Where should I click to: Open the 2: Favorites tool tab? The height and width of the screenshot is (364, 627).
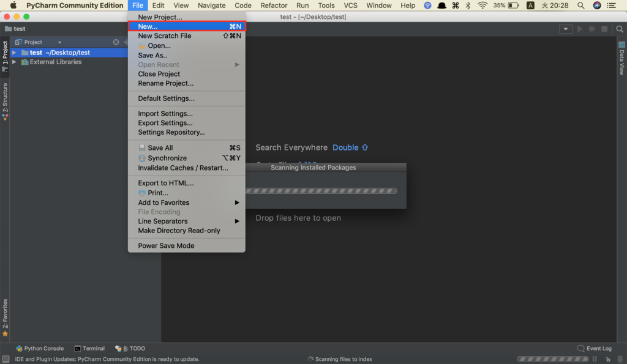click(5, 318)
